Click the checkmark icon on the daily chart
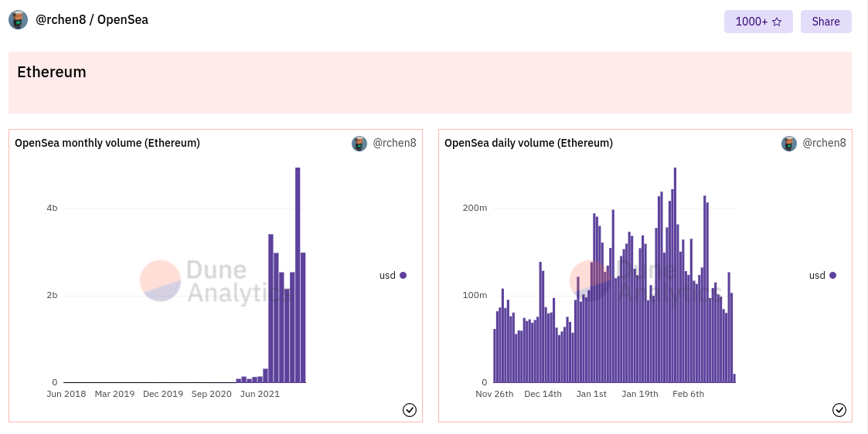868x434 pixels. (x=839, y=409)
